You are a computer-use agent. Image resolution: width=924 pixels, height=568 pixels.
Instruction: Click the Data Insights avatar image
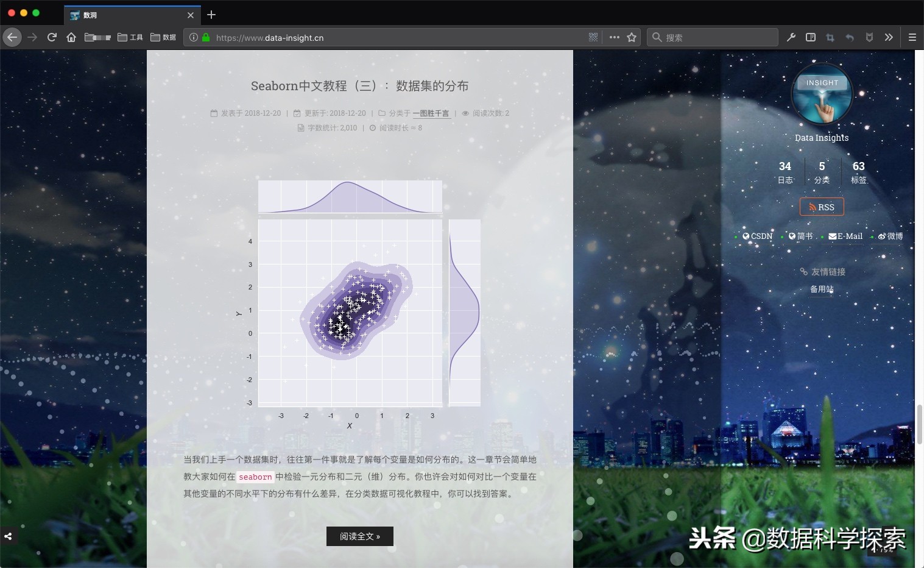click(x=822, y=95)
